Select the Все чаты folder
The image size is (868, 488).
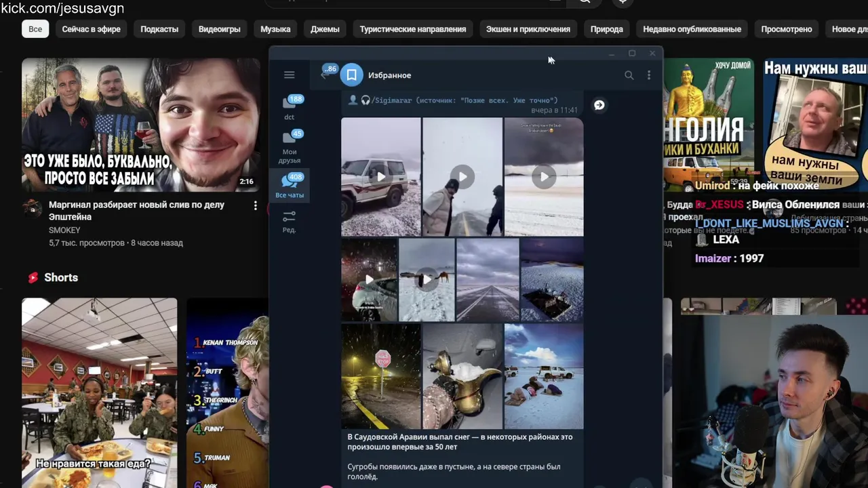[289, 186]
